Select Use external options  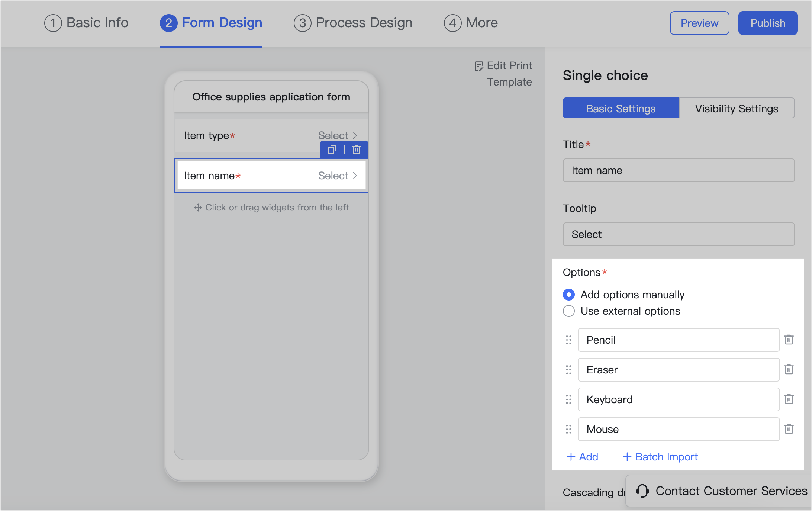point(568,311)
